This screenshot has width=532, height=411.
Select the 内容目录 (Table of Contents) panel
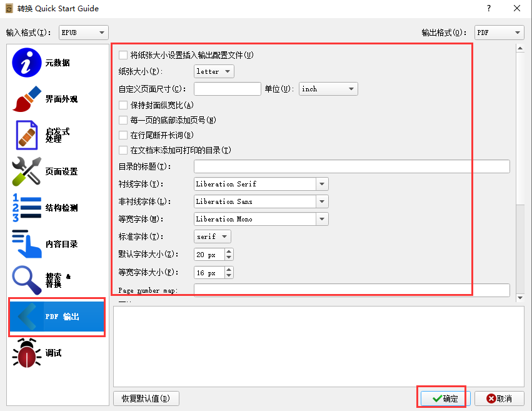(x=56, y=244)
